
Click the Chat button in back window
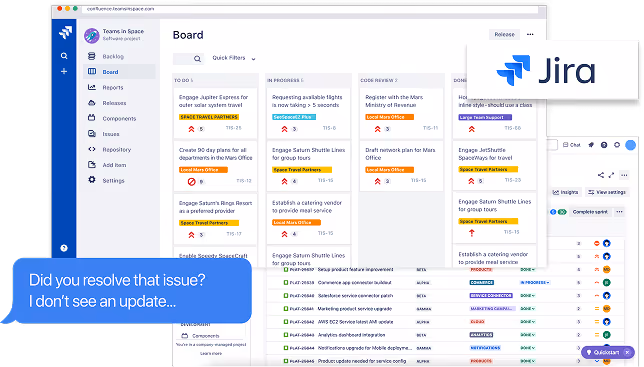click(572, 145)
